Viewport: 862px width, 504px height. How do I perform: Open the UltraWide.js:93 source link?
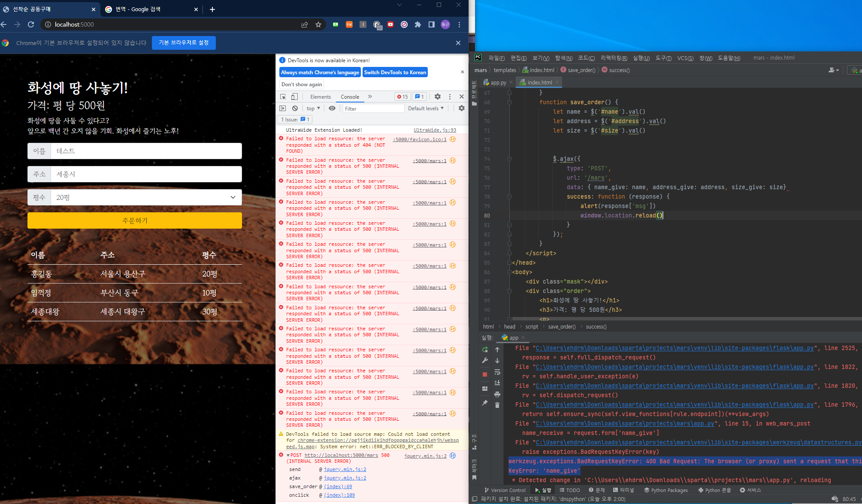point(435,130)
